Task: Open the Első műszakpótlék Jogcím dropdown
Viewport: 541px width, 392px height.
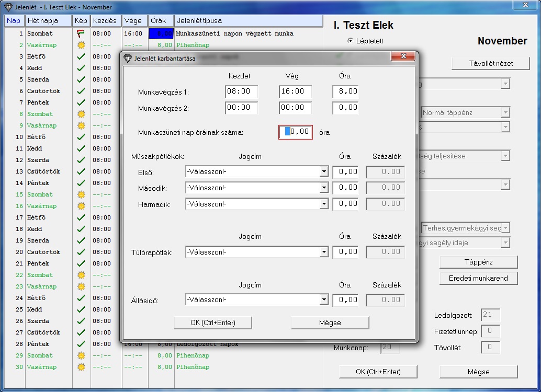Action: 324,171
